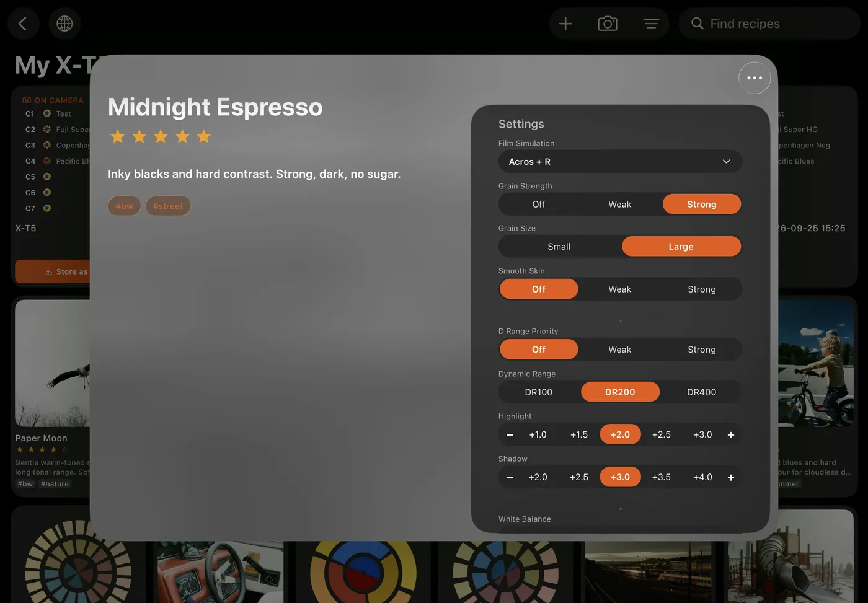Open the three-dot more options menu

755,78
